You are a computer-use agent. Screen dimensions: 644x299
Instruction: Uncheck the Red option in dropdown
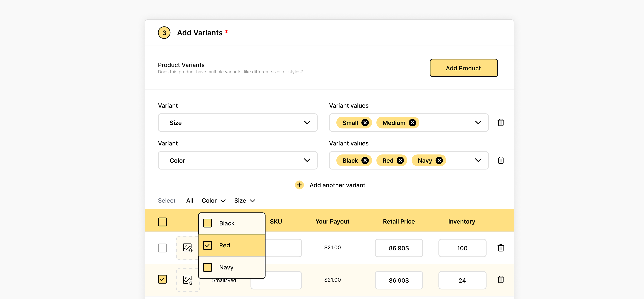pyautogui.click(x=207, y=245)
